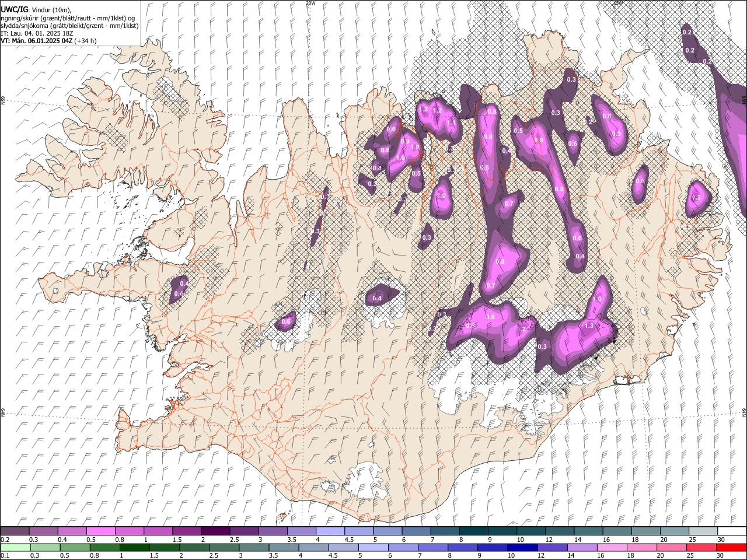Click the rain-scale swatch between 0.5 and 0.8
Screen dimensions: 747x560
click(x=75, y=547)
